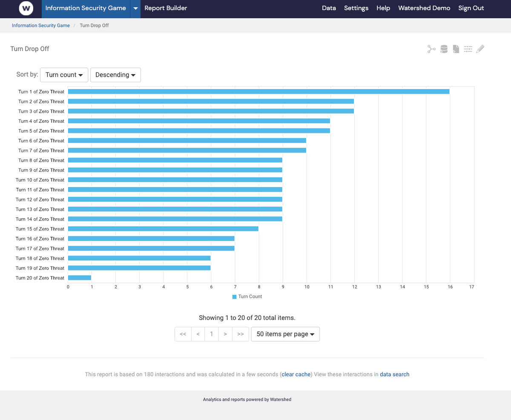The image size is (511, 420).
Task: Click the data export database icon
Action: 443,49
